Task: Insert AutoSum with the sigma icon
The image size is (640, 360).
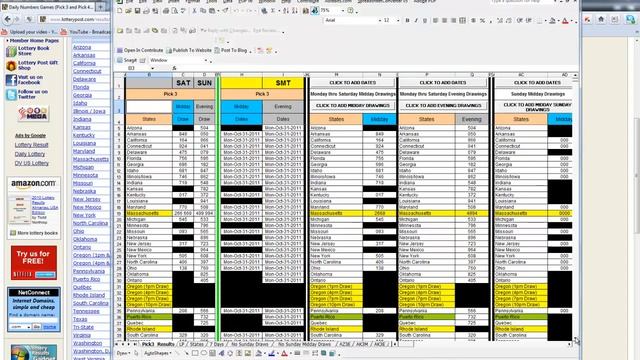Action: point(273,11)
